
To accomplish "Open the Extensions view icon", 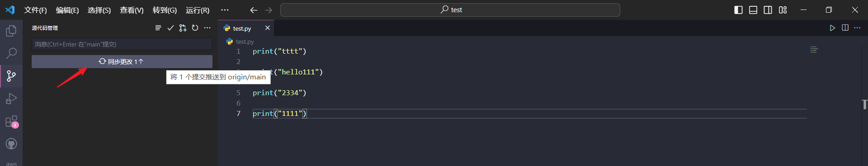I will 11,121.
